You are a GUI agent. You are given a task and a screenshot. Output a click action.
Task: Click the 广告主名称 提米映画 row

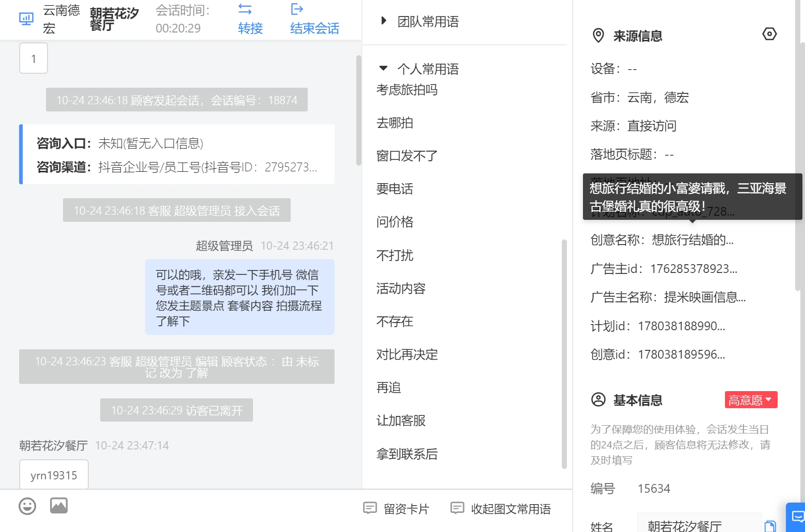tap(668, 297)
